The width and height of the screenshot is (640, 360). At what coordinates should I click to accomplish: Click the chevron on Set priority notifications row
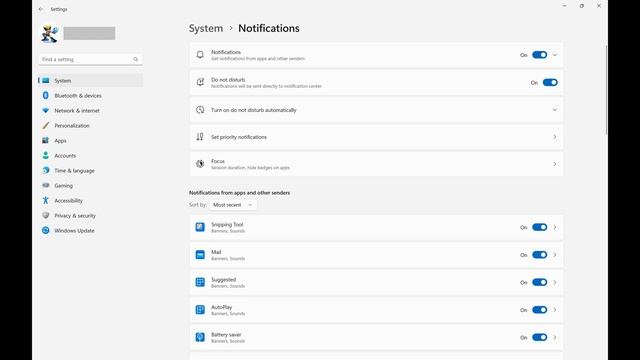point(555,137)
